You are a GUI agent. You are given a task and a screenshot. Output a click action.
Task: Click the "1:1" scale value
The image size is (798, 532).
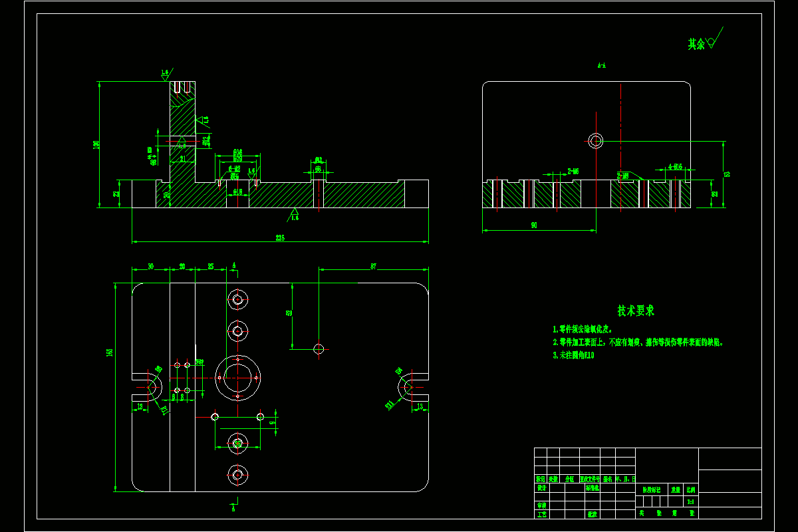tap(691, 501)
